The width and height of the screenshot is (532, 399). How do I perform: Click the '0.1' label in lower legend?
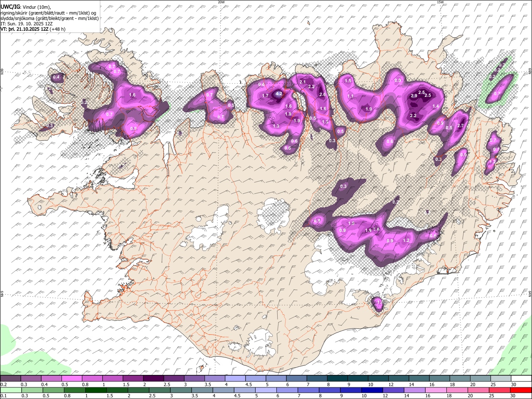click(3, 396)
